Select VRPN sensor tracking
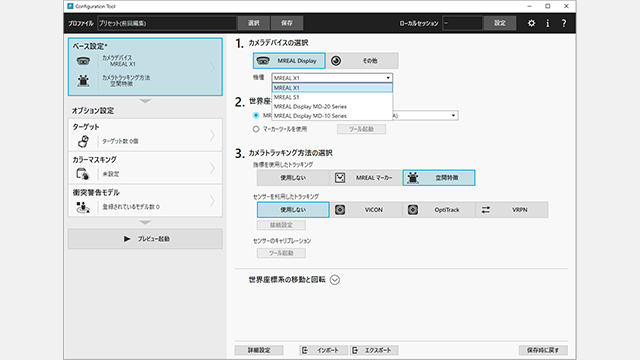The width and height of the screenshot is (640, 360). pos(512,210)
